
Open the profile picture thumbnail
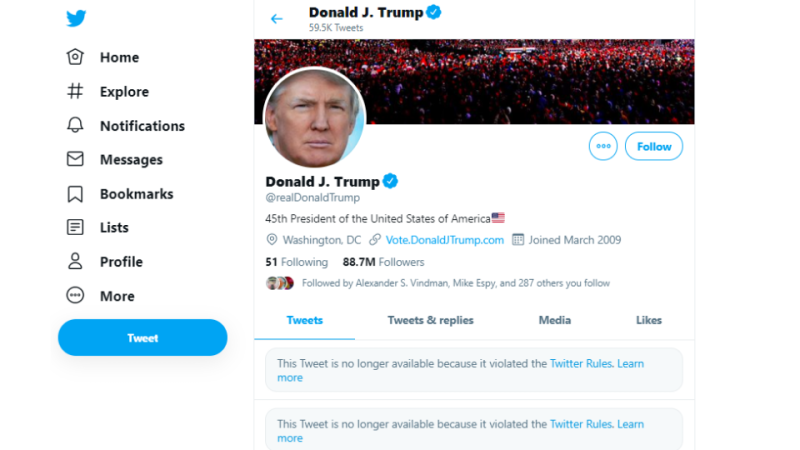(314, 118)
